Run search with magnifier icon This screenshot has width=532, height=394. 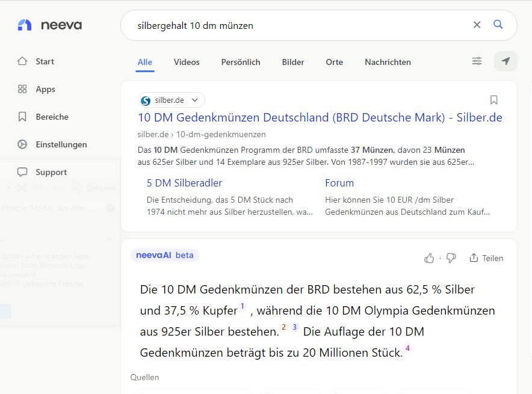click(498, 25)
